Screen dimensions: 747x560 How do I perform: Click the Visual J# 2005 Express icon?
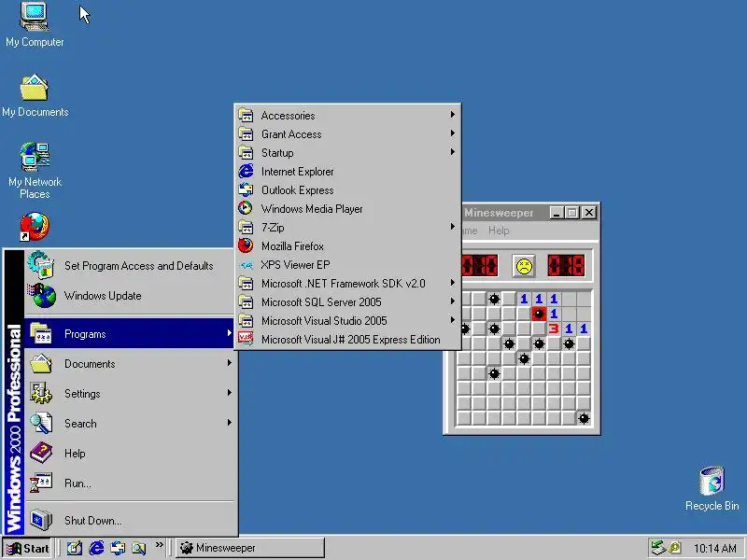pyautogui.click(x=246, y=340)
